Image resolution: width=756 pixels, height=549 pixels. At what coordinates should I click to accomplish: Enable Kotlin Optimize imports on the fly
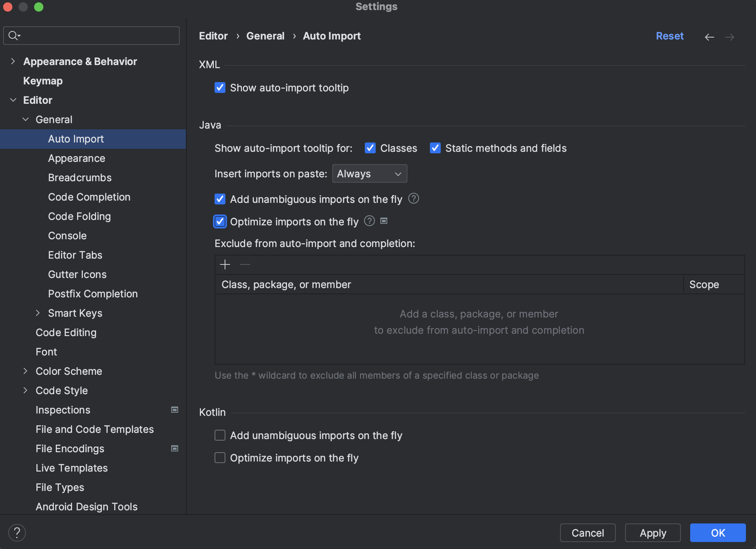(x=220, y=458)
